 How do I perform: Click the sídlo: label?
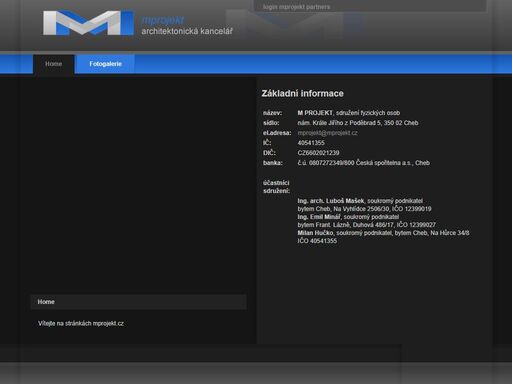tap(271, 123)
